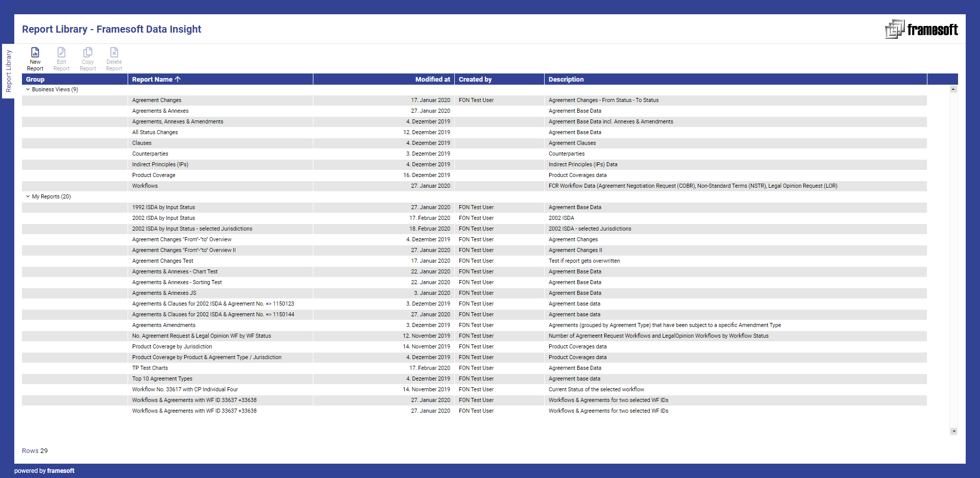Click the 16. Dezember 2019 date cell
Viewport: 980px width, 478px height.
point(427,175)
